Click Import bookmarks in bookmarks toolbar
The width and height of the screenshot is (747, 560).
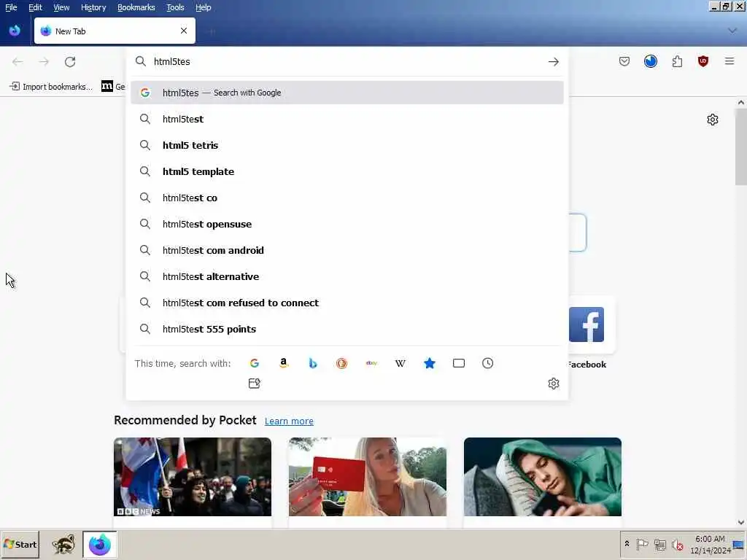(x=52, y=86)
